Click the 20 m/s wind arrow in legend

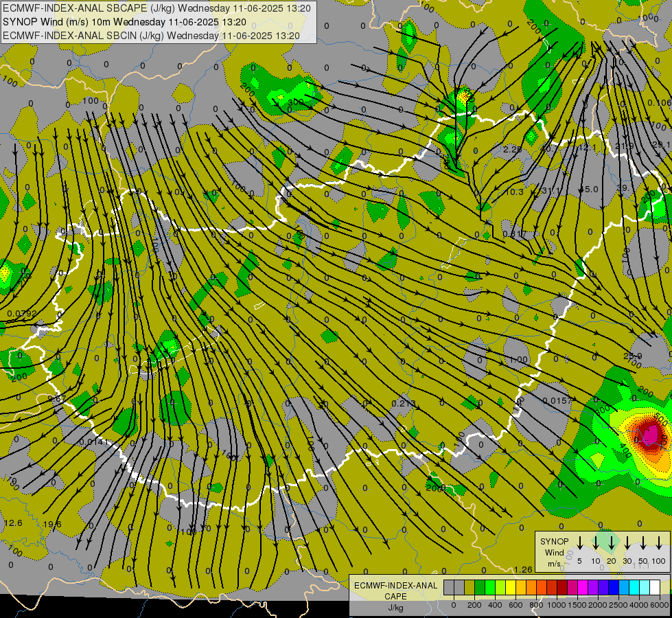pyautogui.click(x=612, y=543)
